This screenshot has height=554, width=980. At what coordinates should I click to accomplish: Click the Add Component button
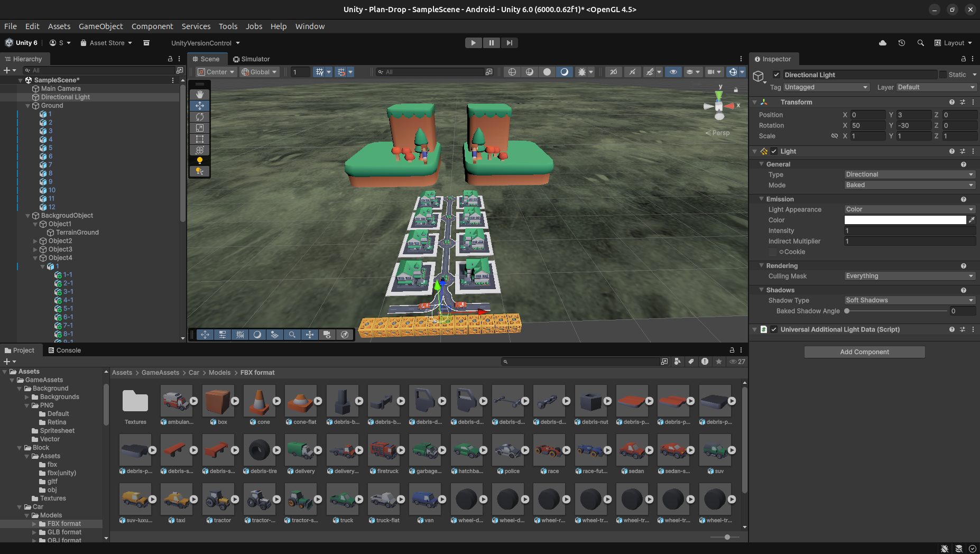(865, 352)
